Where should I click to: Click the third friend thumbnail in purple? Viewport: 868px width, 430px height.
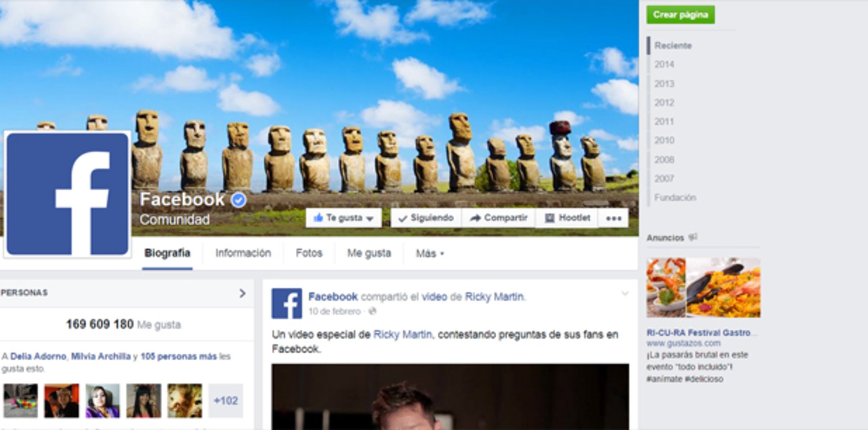click(x=103, y=400)
